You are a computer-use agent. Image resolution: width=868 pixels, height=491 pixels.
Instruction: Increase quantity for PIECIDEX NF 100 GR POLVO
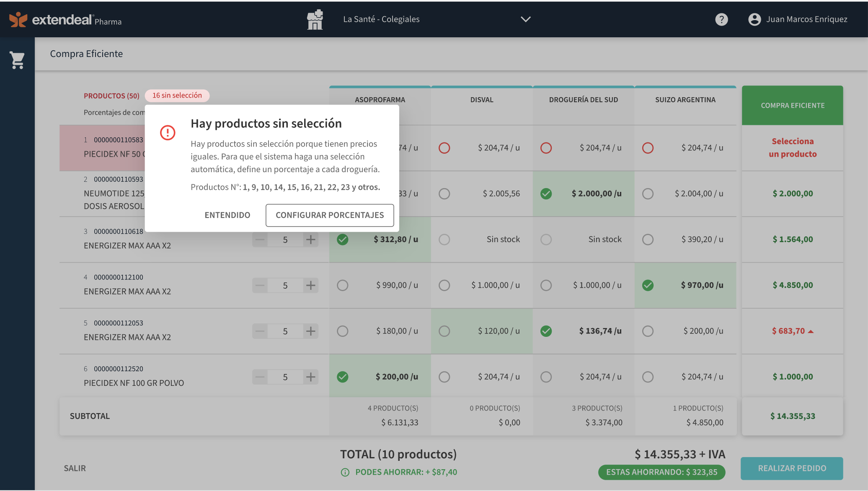click(x=310, y=377)
